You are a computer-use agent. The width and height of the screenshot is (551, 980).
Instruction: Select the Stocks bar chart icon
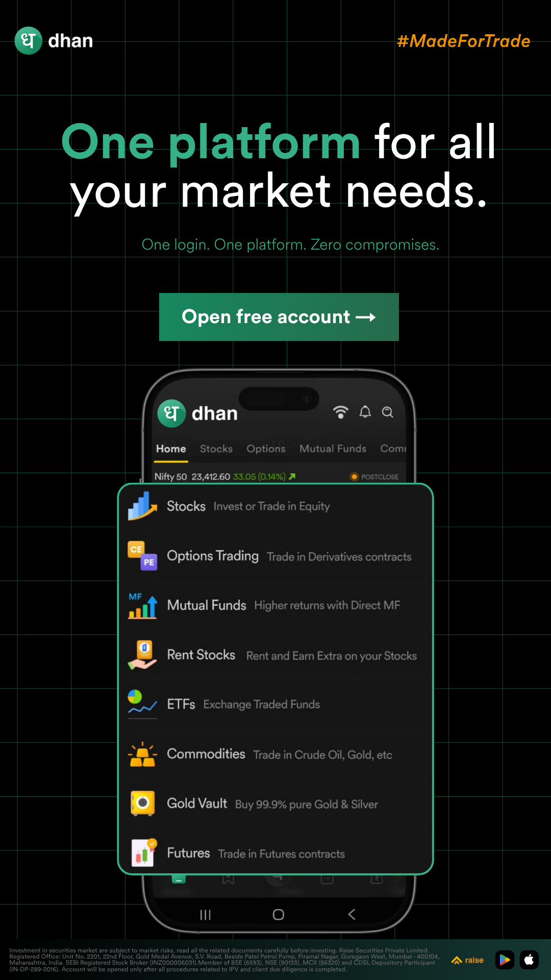142,506
